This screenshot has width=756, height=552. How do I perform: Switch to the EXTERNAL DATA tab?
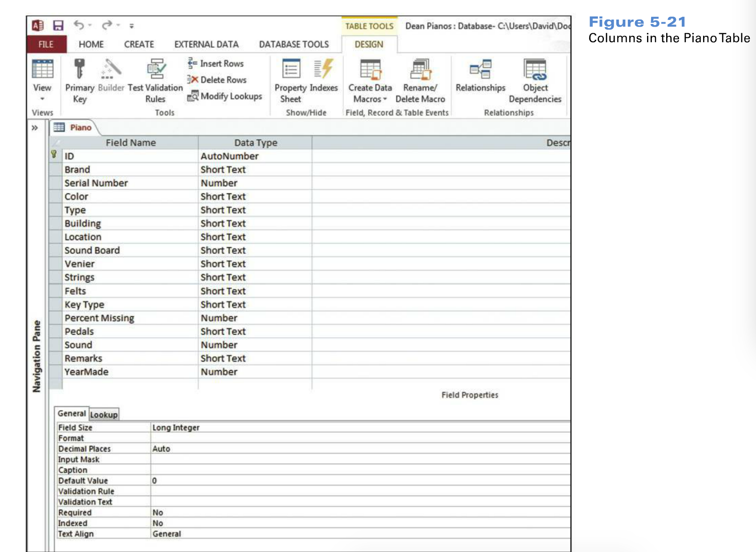[206, 44]
